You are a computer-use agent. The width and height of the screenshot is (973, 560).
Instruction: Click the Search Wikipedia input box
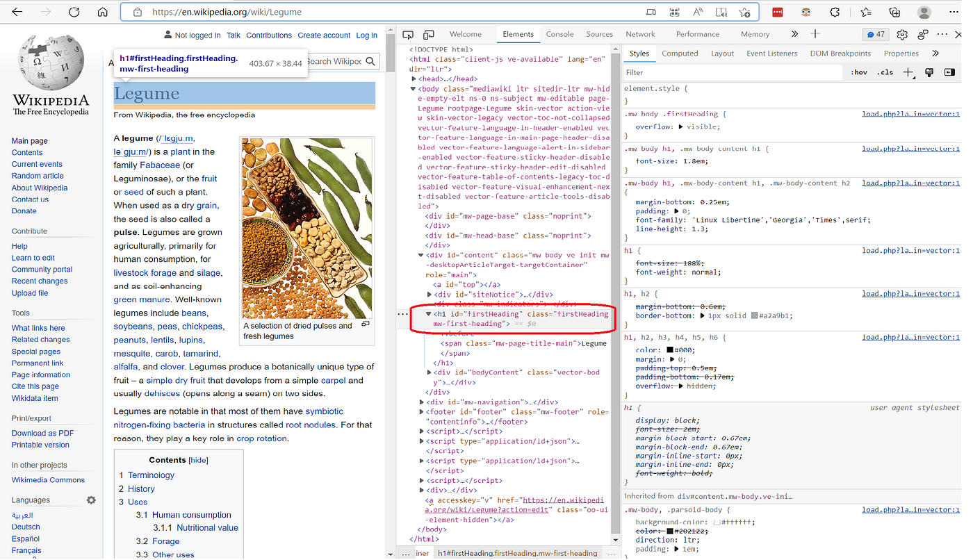(x=334, y=61)
